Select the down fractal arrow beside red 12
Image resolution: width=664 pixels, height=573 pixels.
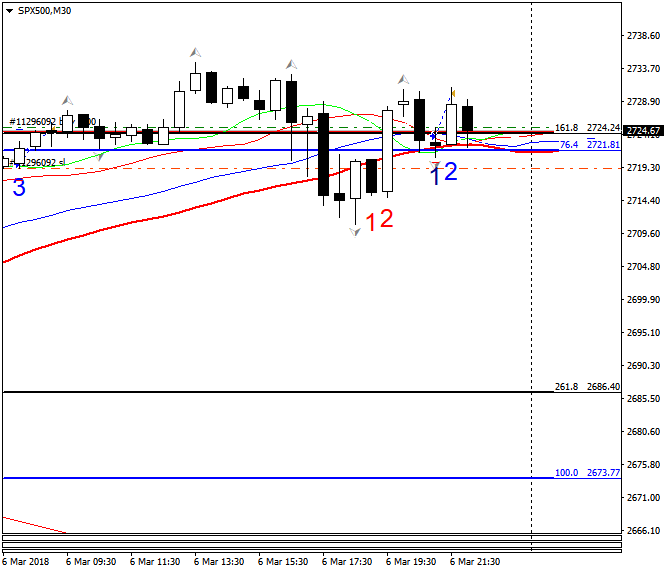point(355,232)
